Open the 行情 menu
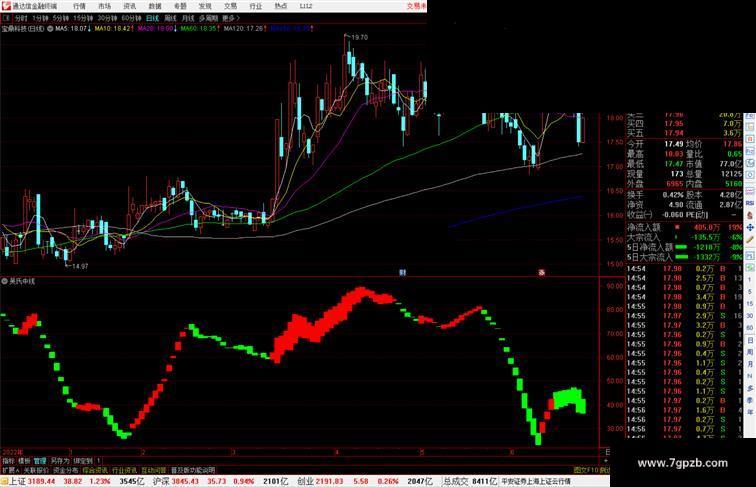Image resolution: width=756 pixels, height=487 pixels. pos(79,6)
